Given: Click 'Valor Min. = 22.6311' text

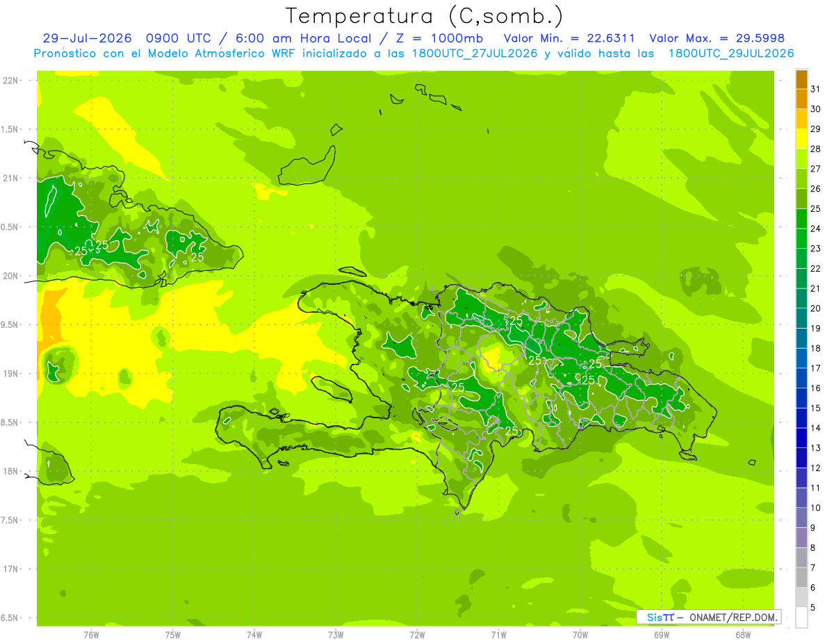Looking at the screenshot, I should [x=569, y=38].
